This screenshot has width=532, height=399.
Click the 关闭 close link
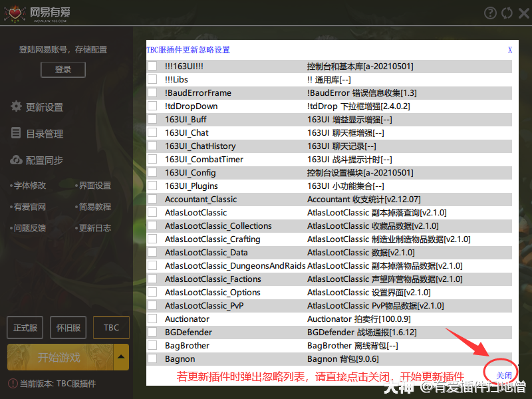504,376
